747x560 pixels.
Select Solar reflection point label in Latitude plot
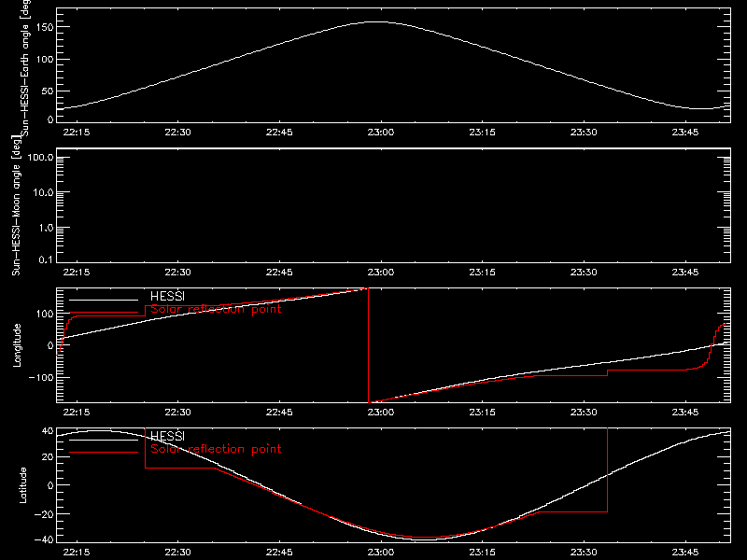(x=216, y=449)
